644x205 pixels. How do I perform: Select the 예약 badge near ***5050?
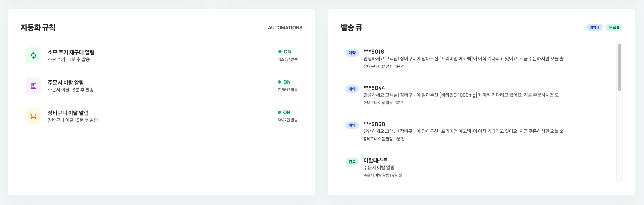click(x=352, y=125)
